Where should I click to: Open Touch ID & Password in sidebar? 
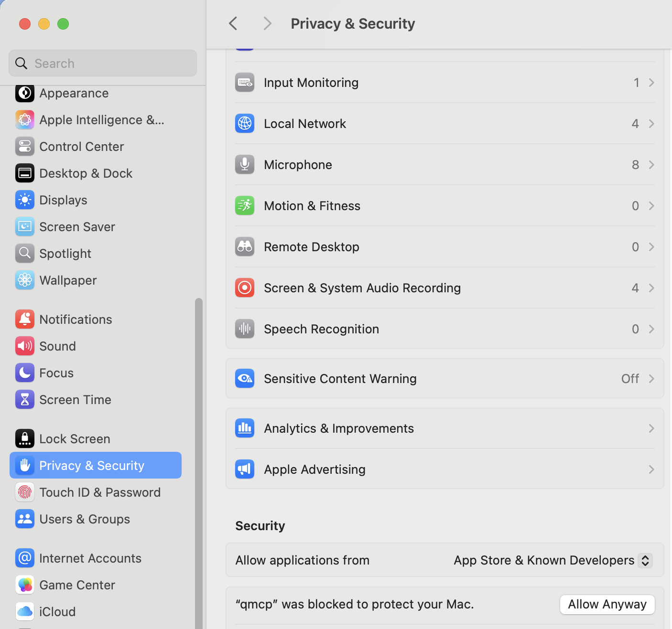click(x=99, y=492)
